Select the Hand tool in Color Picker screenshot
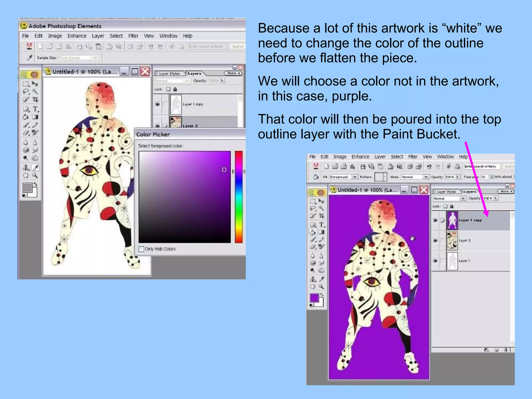Image resolution: width=532 pixels, height=399 pixels. [x=26, y=176]
